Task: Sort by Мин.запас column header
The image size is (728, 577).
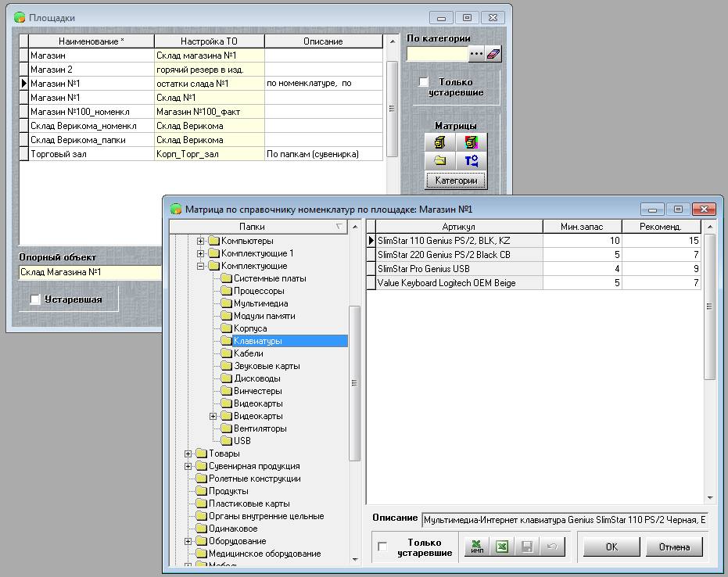Action: point(582,227)
